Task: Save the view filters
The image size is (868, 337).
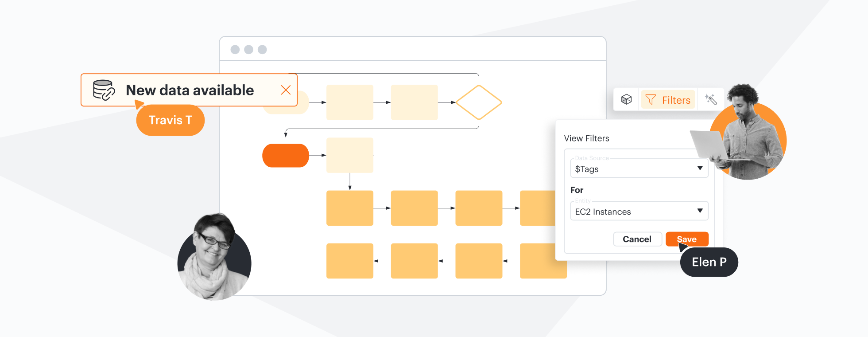Action: 687,239
